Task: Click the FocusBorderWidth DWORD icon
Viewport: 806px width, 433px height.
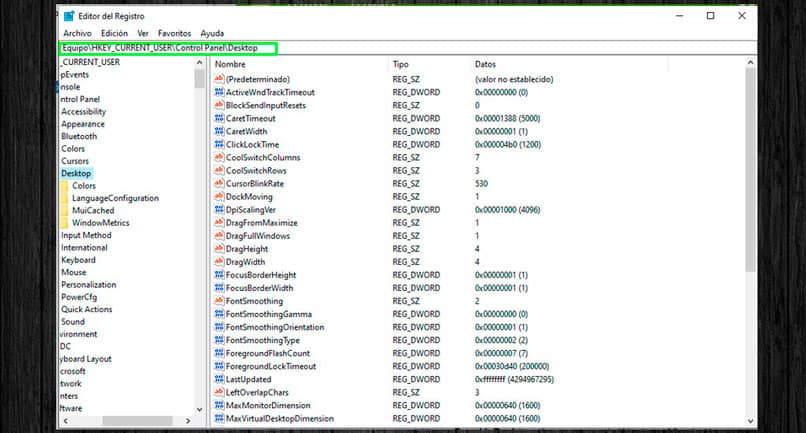Action: click(219, 288)
